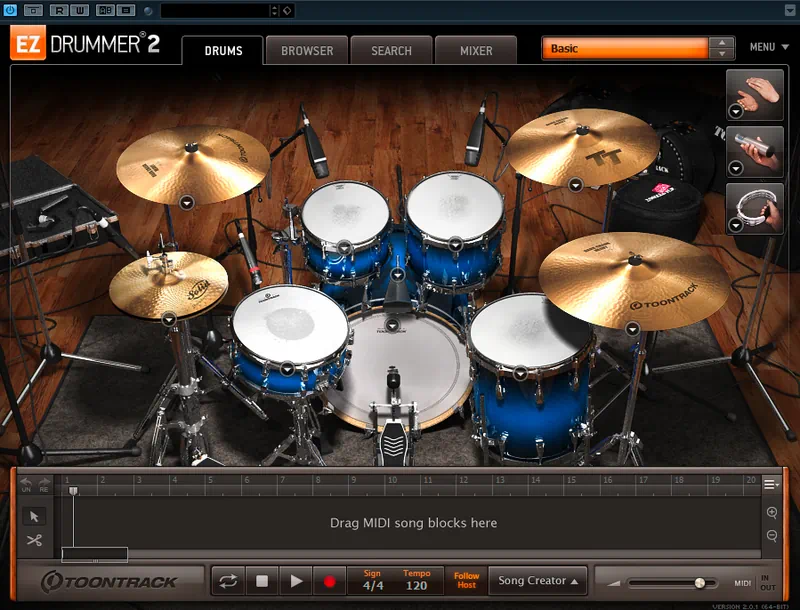The height and width of the screenshot is (610, 800).
Task: Click the Redo arrow in song track
Action: (x=44, y=485)
